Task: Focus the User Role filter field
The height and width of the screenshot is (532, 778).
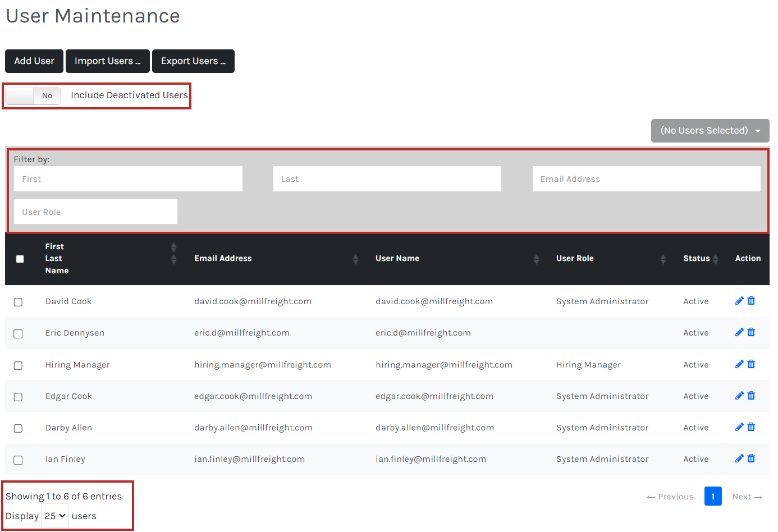Action: click(x=95, y=212)
